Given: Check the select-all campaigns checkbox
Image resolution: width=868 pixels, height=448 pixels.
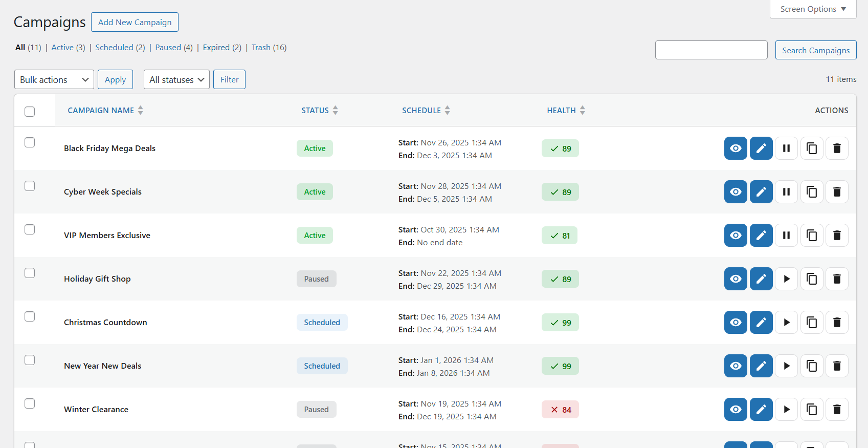Looking at the screenshot, I should (x=30, y=112).
